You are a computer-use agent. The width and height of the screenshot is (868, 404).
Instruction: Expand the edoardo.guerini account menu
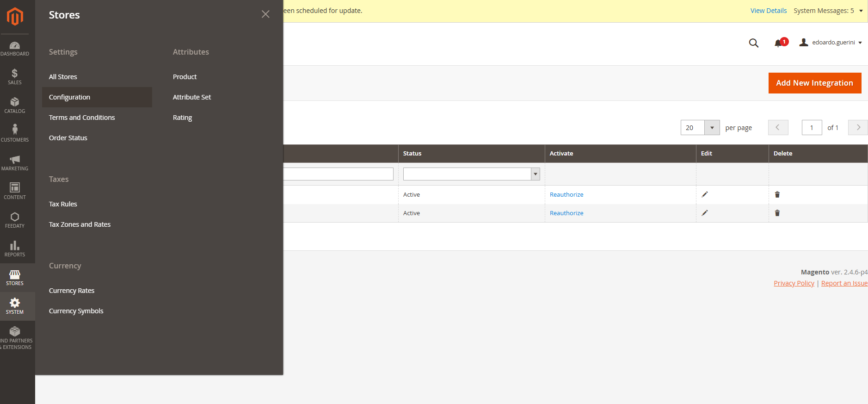831,43
